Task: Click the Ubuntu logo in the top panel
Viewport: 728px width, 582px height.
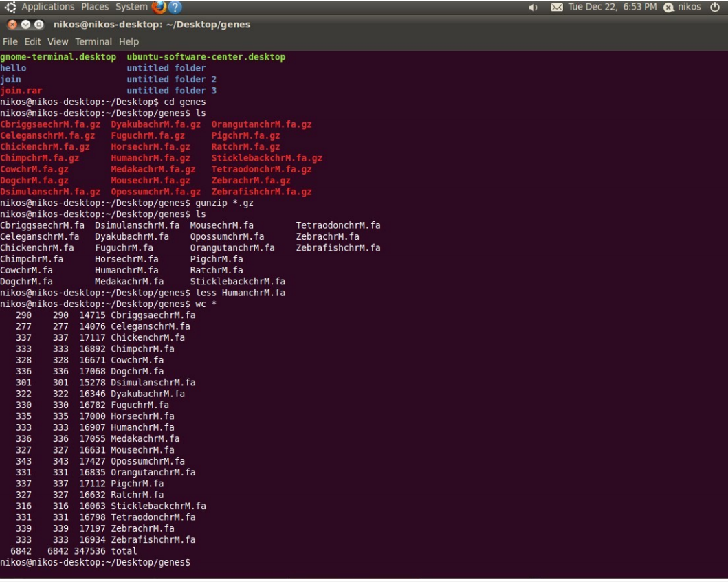Action: tap(10, 8)
